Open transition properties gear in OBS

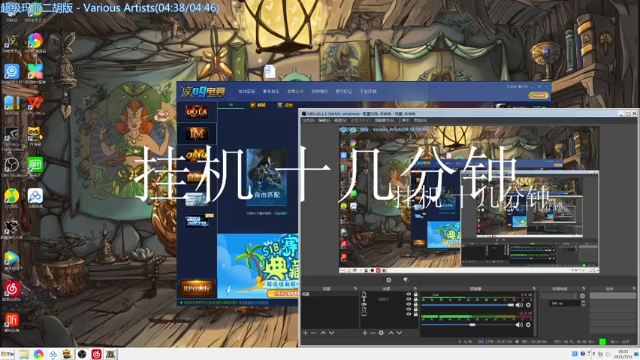(x=582, y=296)
